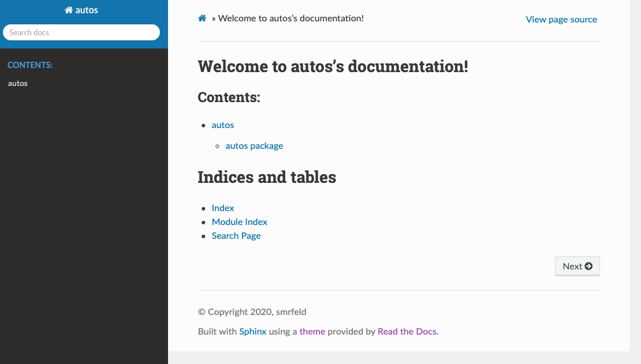The height and width of the screenshot is (364, 641).
Task: Visit the Read the Docs footer link
Action: coord(407,332)
